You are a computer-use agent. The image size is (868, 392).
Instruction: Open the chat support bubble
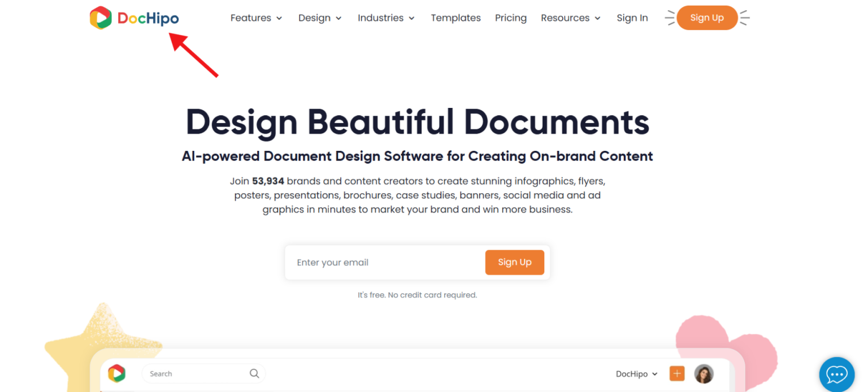point(836,374)
